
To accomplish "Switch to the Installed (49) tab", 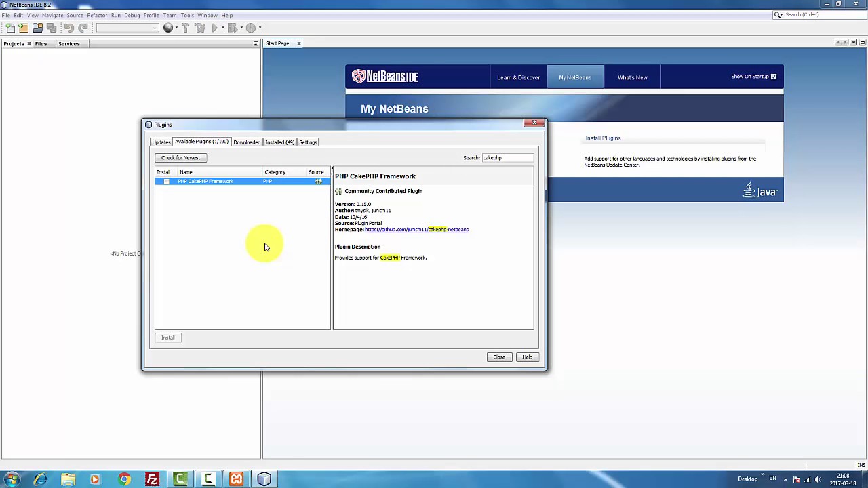I will 279,142.
